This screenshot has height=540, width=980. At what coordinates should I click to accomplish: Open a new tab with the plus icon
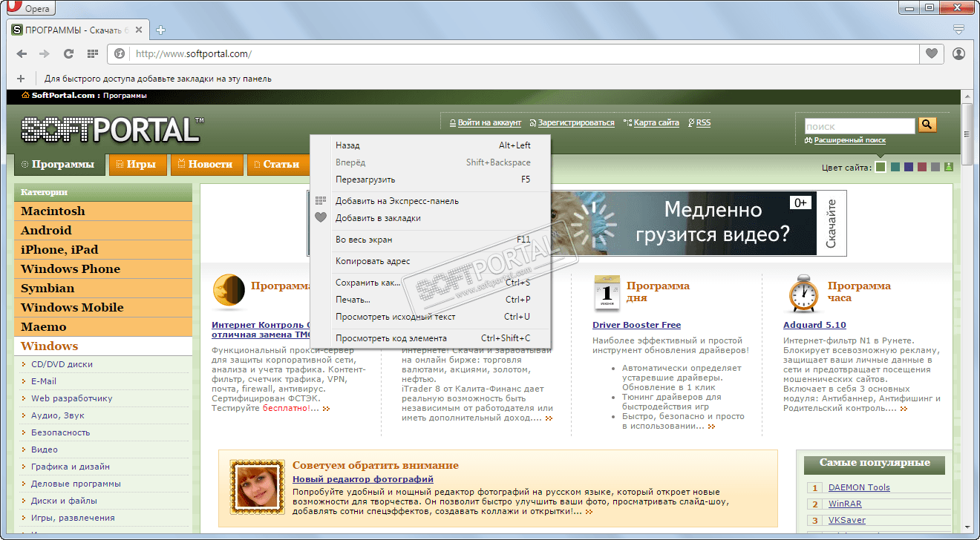click(160, 30)
